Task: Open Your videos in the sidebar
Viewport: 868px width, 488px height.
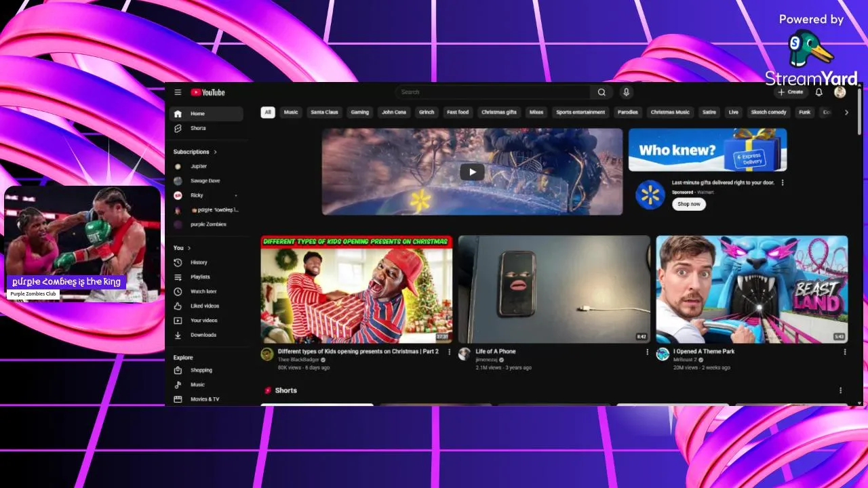Action: click(x=206, y=320)
